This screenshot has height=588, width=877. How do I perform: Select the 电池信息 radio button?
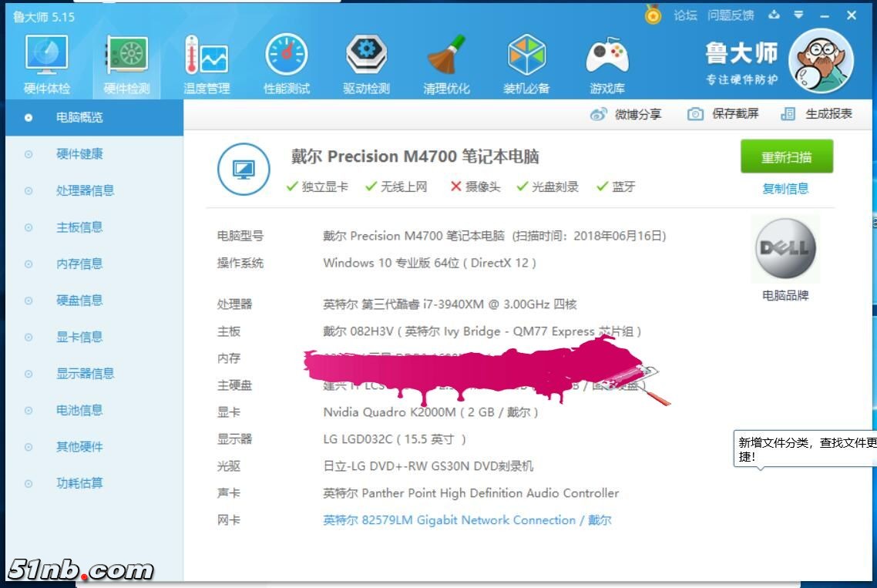point(28,410)
